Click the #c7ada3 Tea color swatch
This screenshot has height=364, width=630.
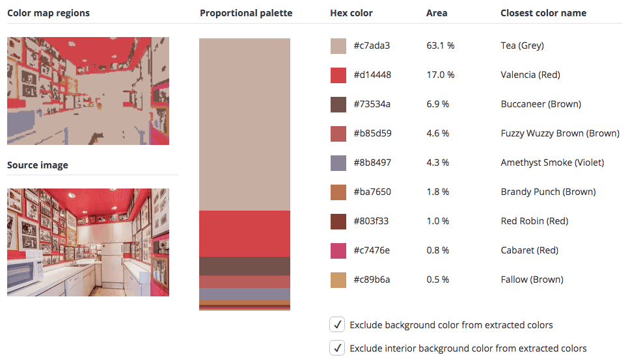pyautogui.click(x=338, y=46)
